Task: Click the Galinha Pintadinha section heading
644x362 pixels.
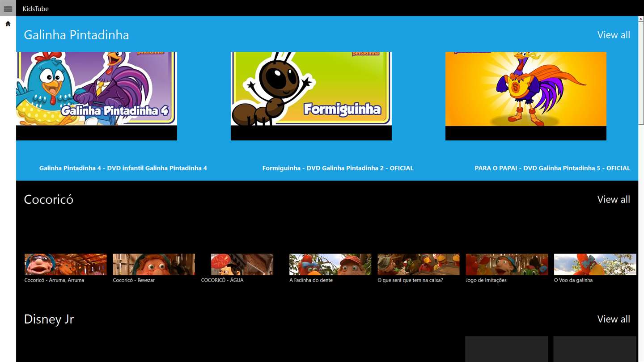Action: click(x=76, y=35)
